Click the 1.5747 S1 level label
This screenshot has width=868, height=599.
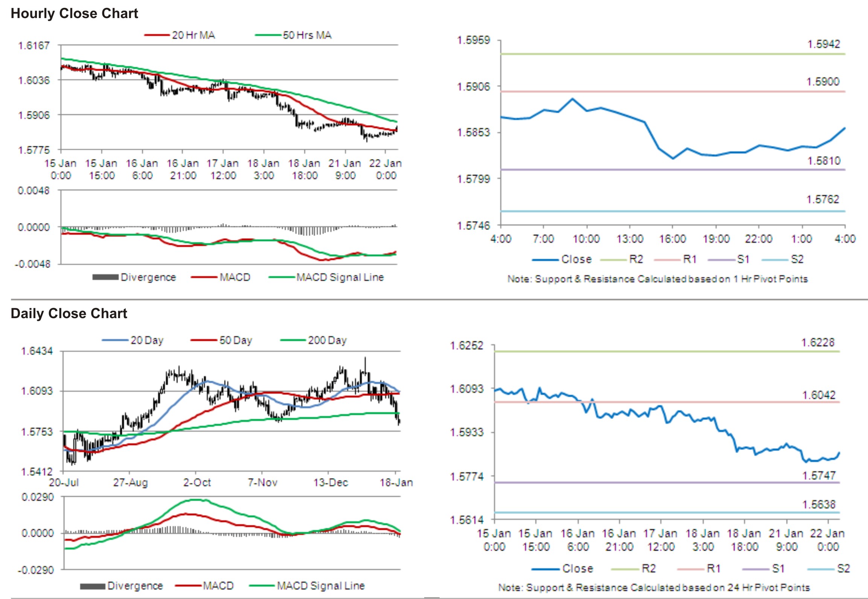click(x=819, y=476)
